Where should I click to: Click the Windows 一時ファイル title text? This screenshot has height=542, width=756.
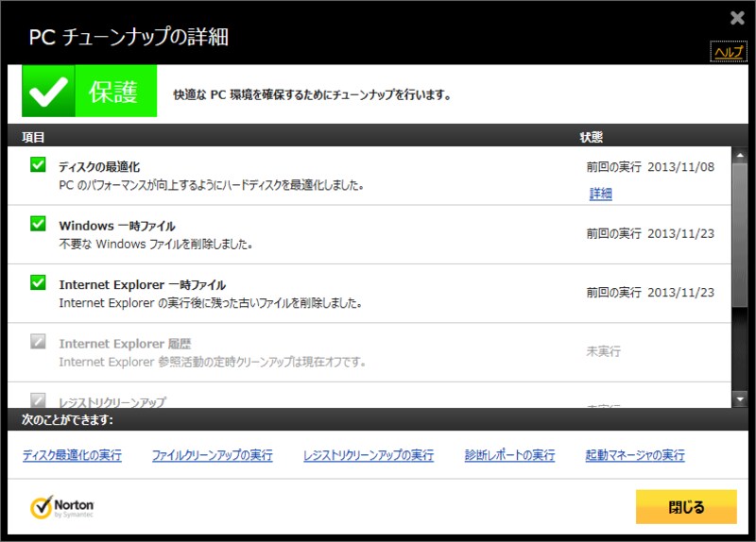[x=117, y=226]
